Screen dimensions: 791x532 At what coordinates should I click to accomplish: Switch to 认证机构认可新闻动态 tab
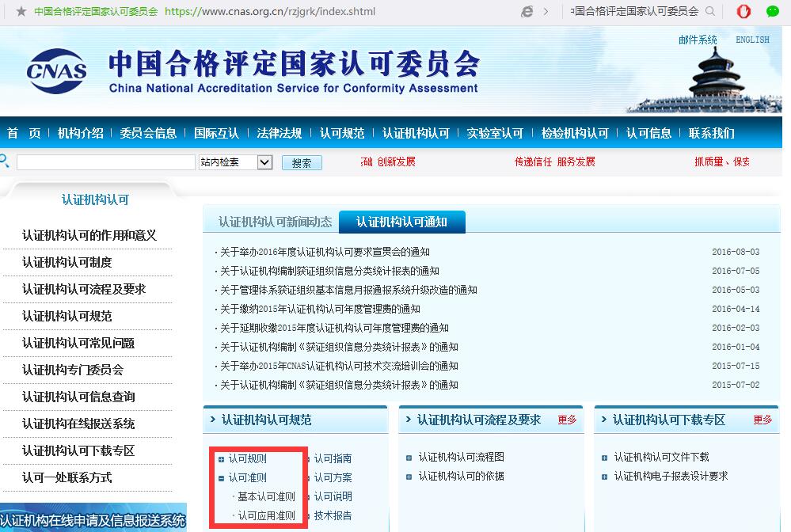pyautogui.click(x=276, y=222)
